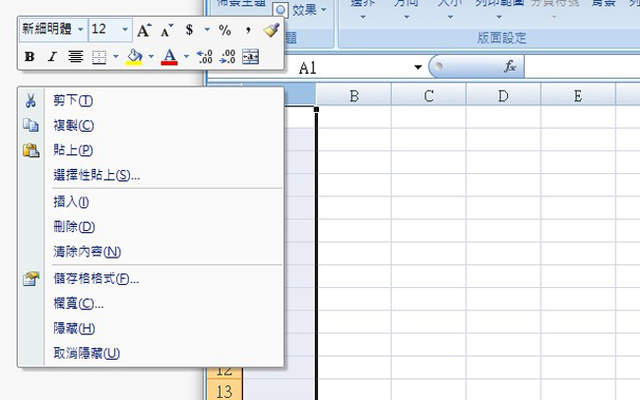Click the Insert Function fx button

(x=510, y=66)
